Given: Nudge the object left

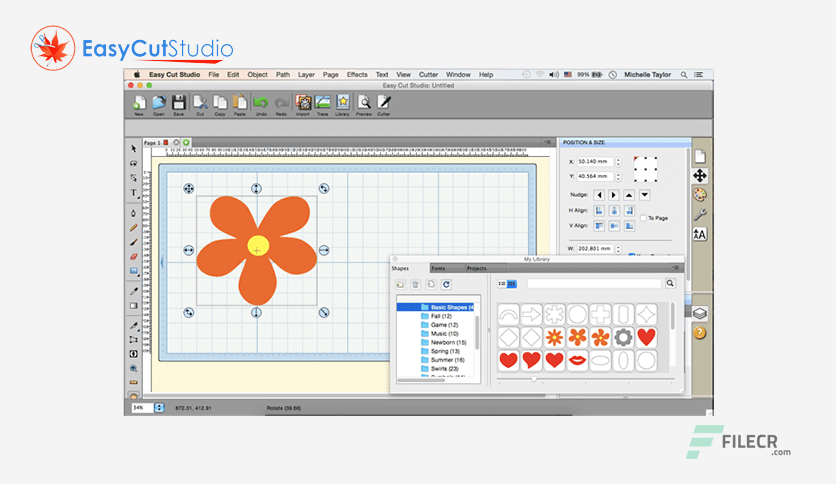Looking at the screenshot, I should (x=599, y=195).
